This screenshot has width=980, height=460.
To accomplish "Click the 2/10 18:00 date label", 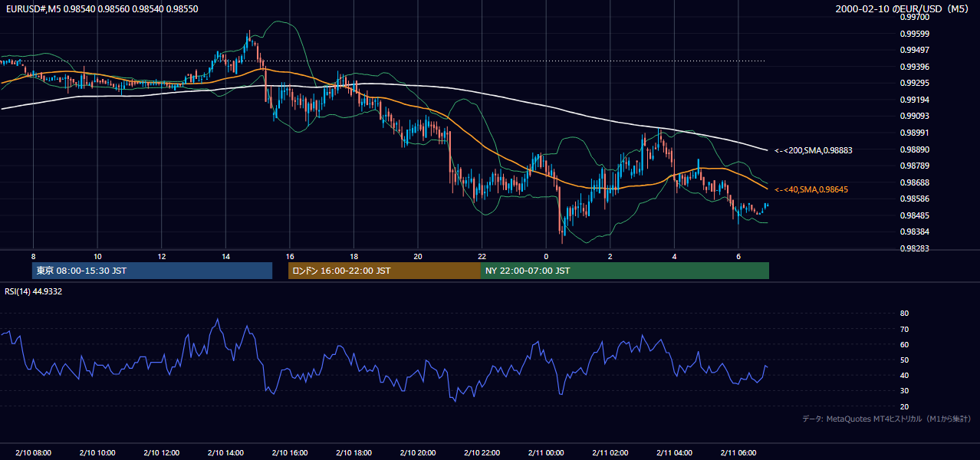I will click(x=354, y=452).
